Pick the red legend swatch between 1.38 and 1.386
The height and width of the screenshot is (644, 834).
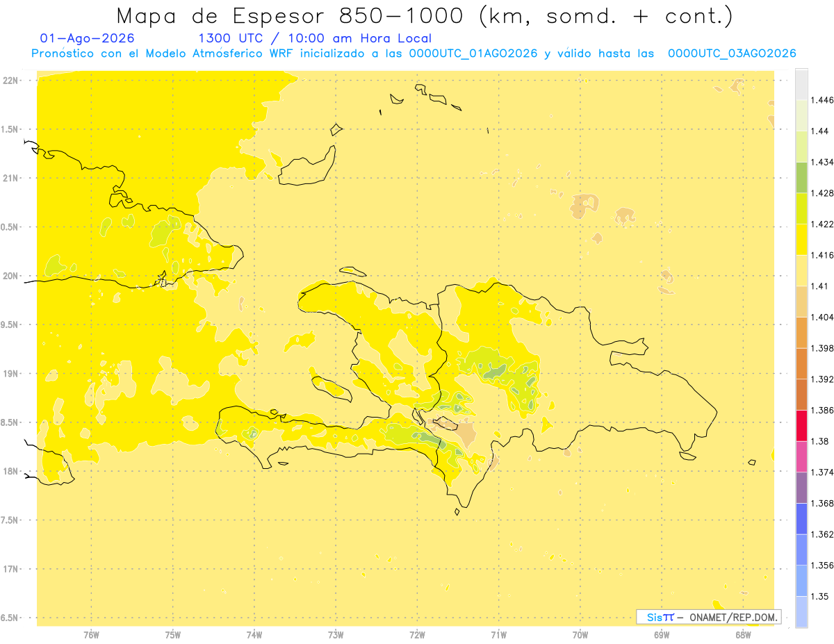point(801,426)
